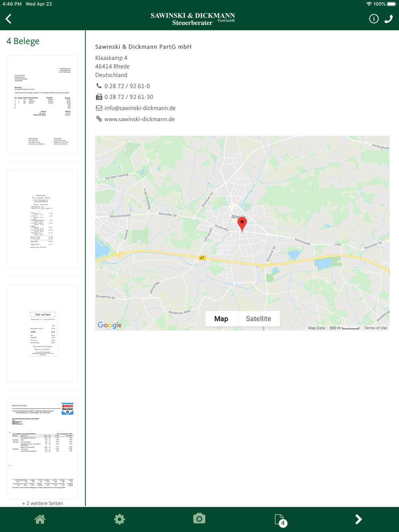The height and width of the screenshot is (532, 399).
Task: Click the Google logo on map
Action: (110, 325)
